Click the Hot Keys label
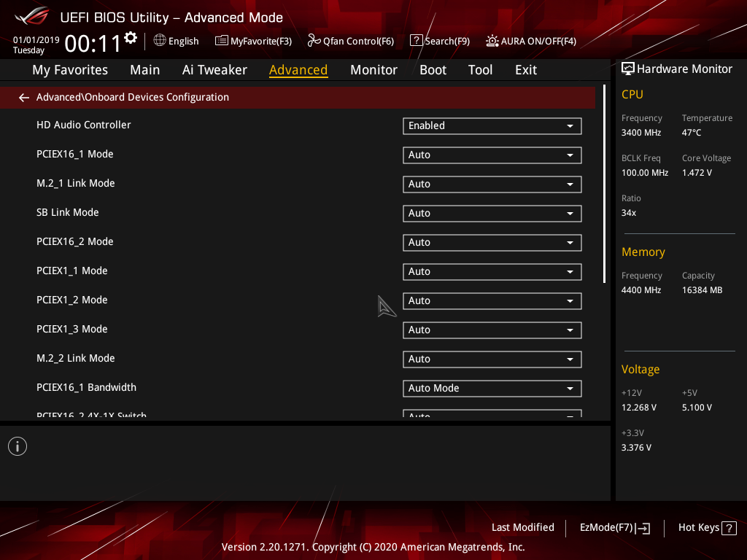Screen dimensions: 747x560 [699, 528]
